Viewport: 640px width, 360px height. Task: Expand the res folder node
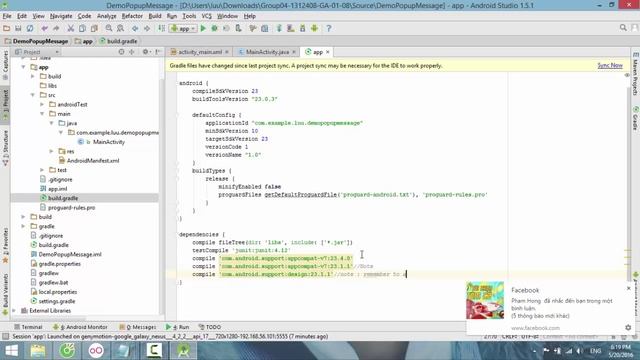pos(52,151)
